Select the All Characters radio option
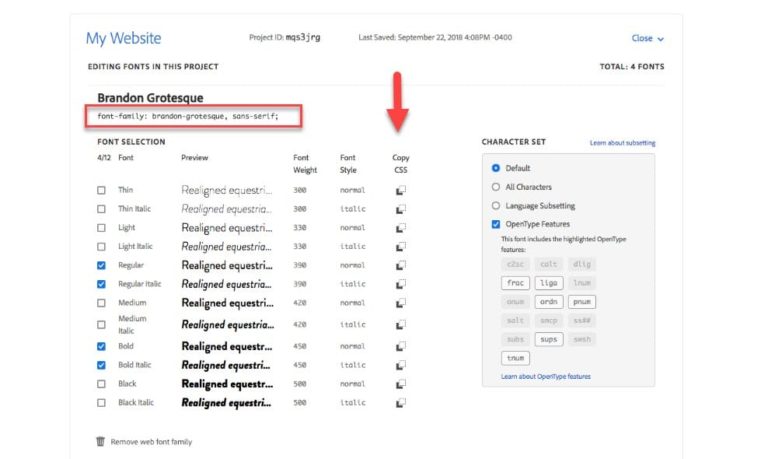768x459 pixels. 496,187
